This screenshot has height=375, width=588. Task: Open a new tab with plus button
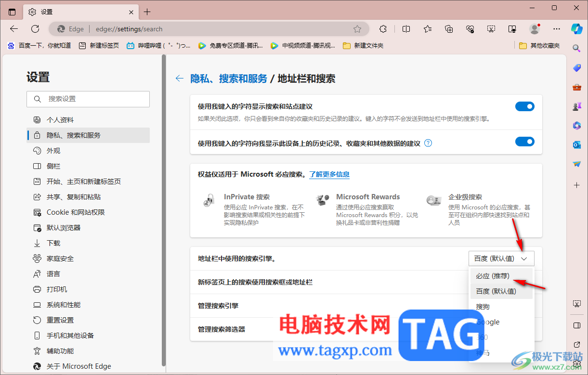click(x=147, y=12)
